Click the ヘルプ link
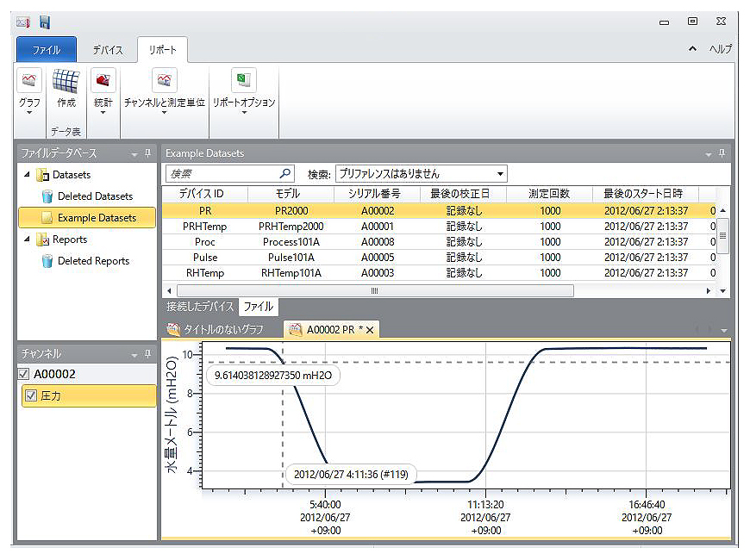This screenshot has width=750, height=560. [720, 49]
